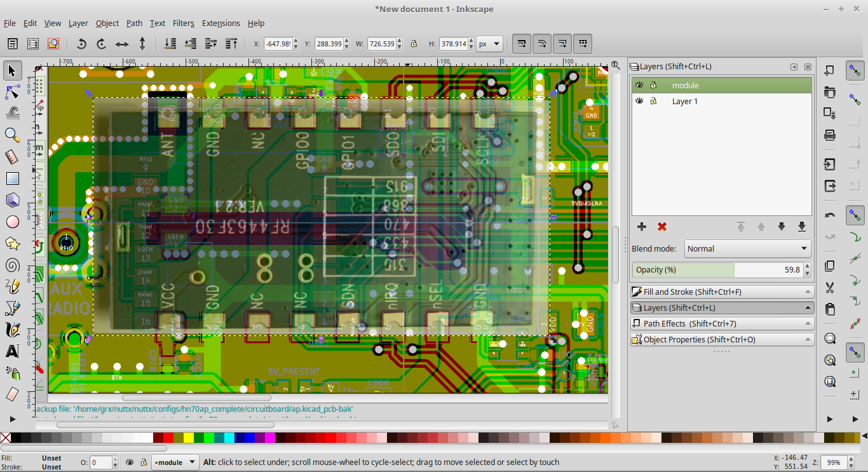Open the Blend mode dropdown

(x=747, y=249)
